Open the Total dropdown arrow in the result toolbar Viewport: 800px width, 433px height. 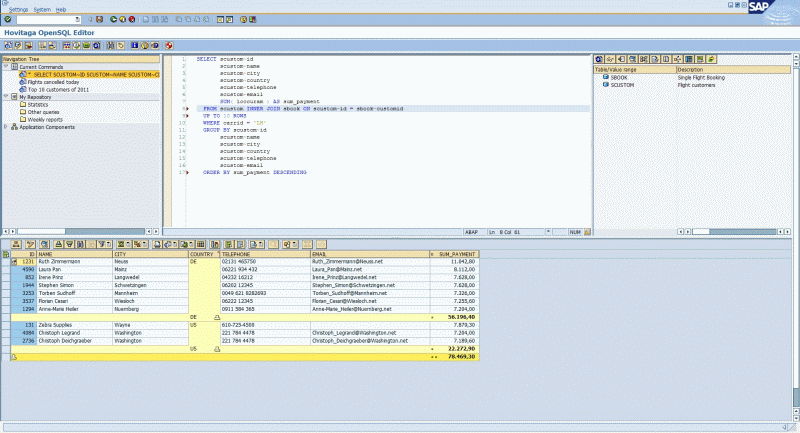(x=128, y=244)
